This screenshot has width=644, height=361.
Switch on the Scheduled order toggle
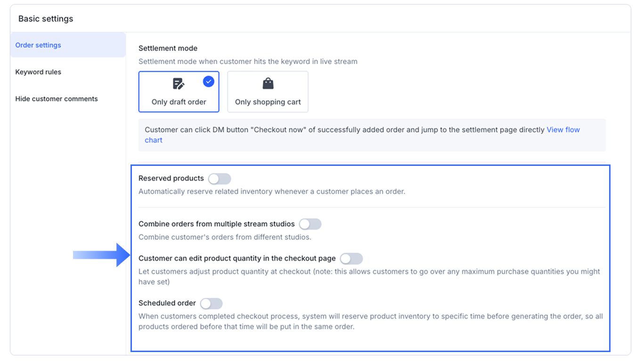pyautogui.click(x=211, y=304)
